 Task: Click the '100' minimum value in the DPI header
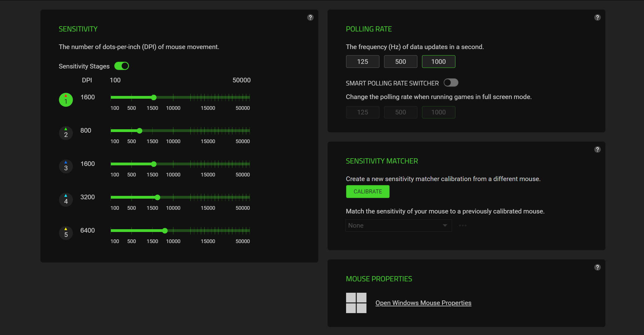[115, 80]
